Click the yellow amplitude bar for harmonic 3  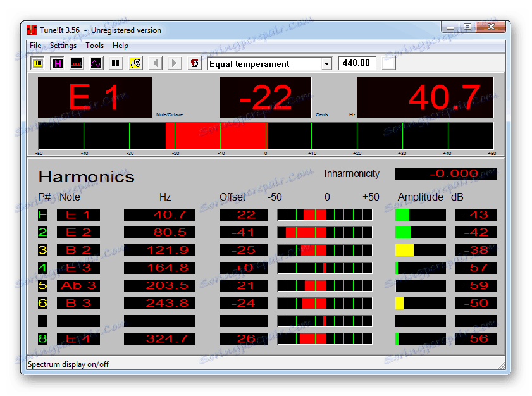point(404,251)
